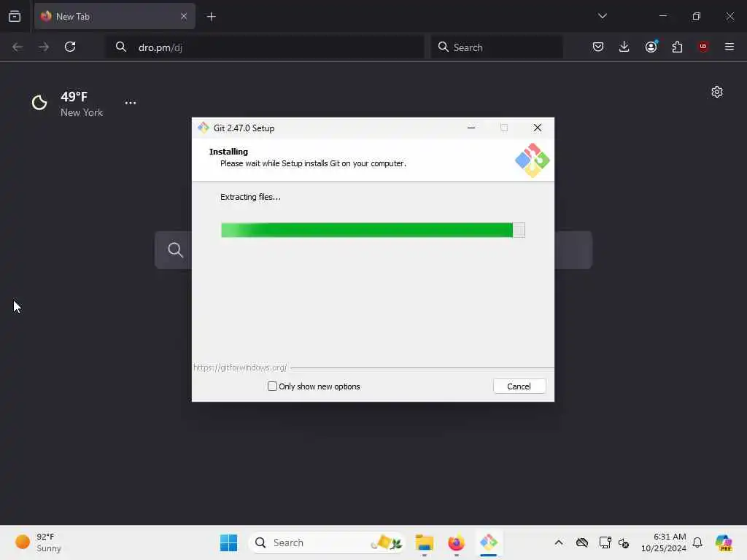Open the Windows Start menu
This screenshot has width=747, height=560.
[228, 542]
